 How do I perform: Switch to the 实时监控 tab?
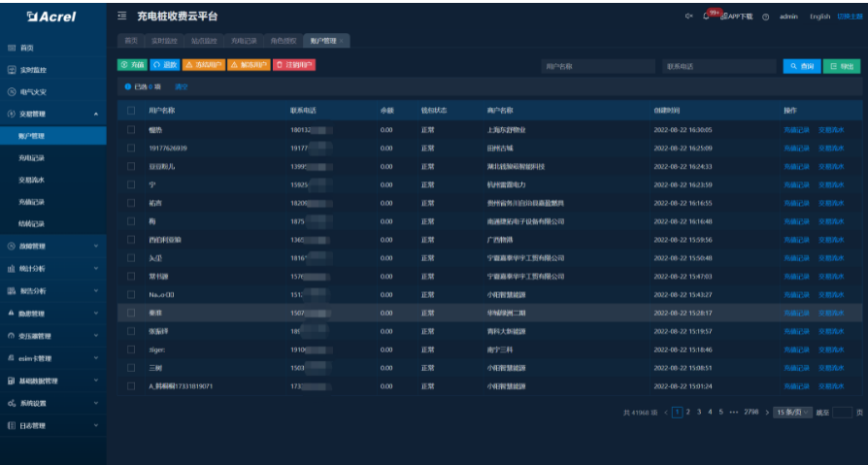[x=164, y=41]
